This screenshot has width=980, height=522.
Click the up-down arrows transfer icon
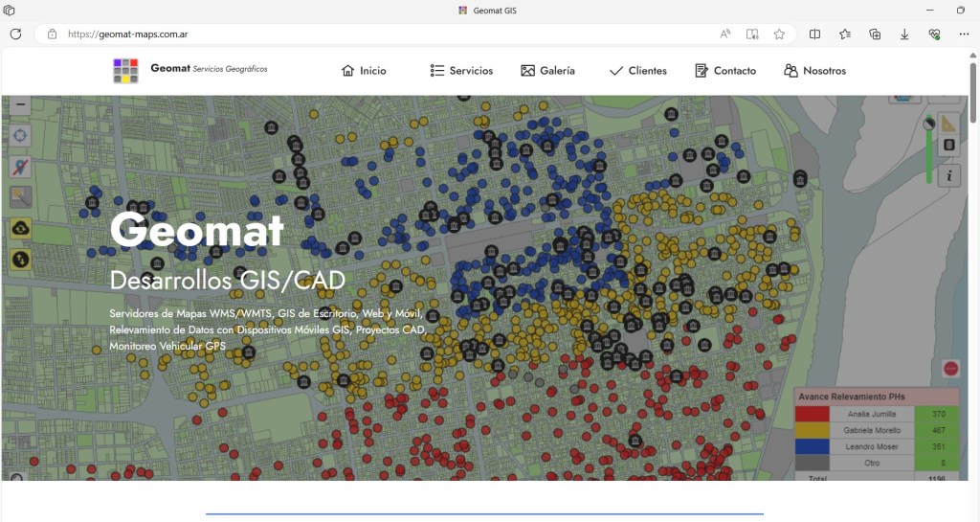point(20,259)
